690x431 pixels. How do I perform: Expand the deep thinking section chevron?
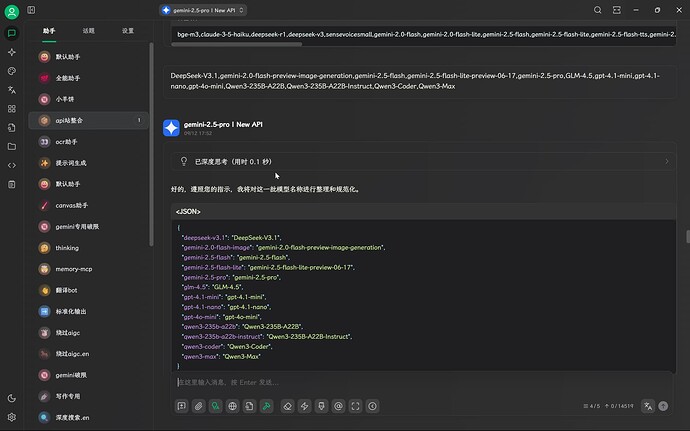click(x=667, y=162)
